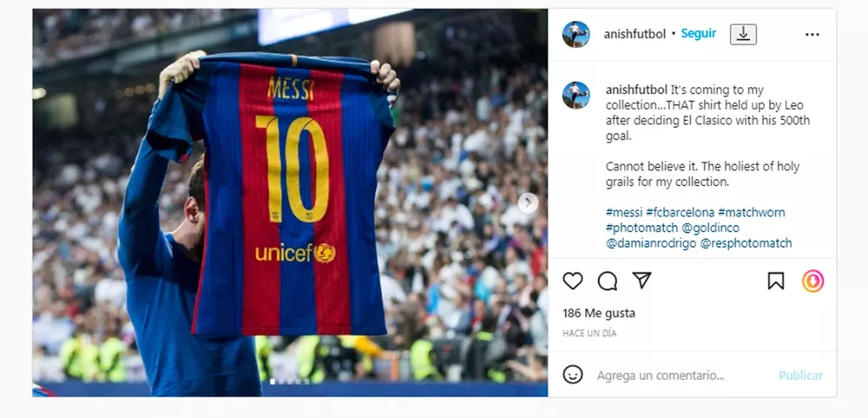Image resolution: width=868 pixels, height=418 pixels.
Task: Click the Publicar button
Action: click(x=800, y=375)
